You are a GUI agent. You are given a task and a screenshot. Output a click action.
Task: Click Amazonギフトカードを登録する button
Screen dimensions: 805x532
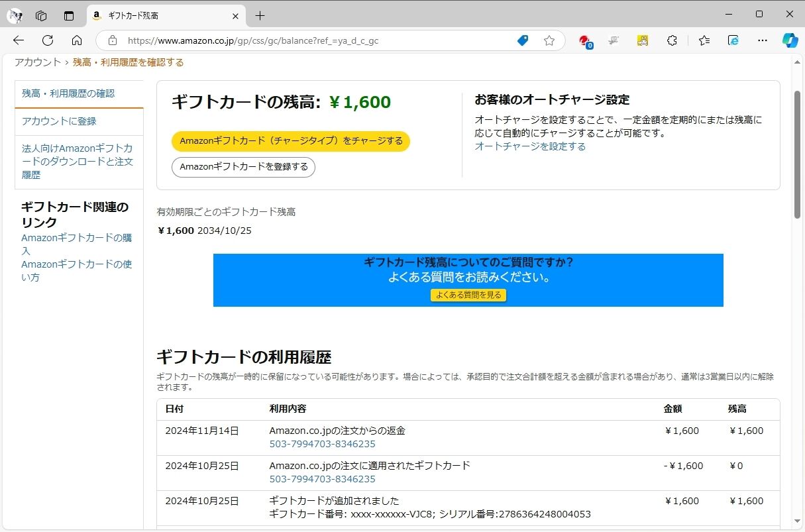pos(243,167)
